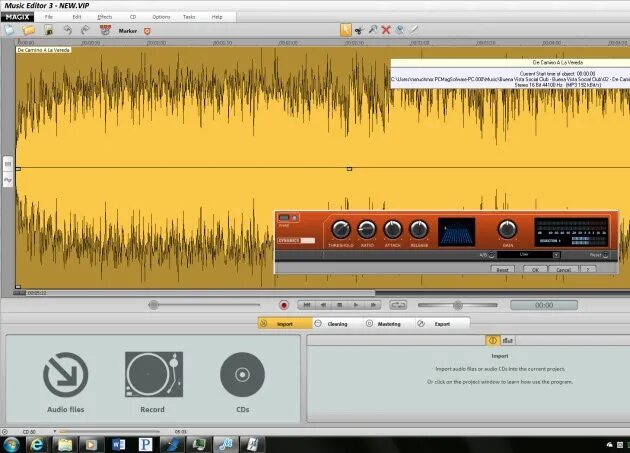Start playback with the play button
This screenshot has width=630, height=453.
(356, 305)
